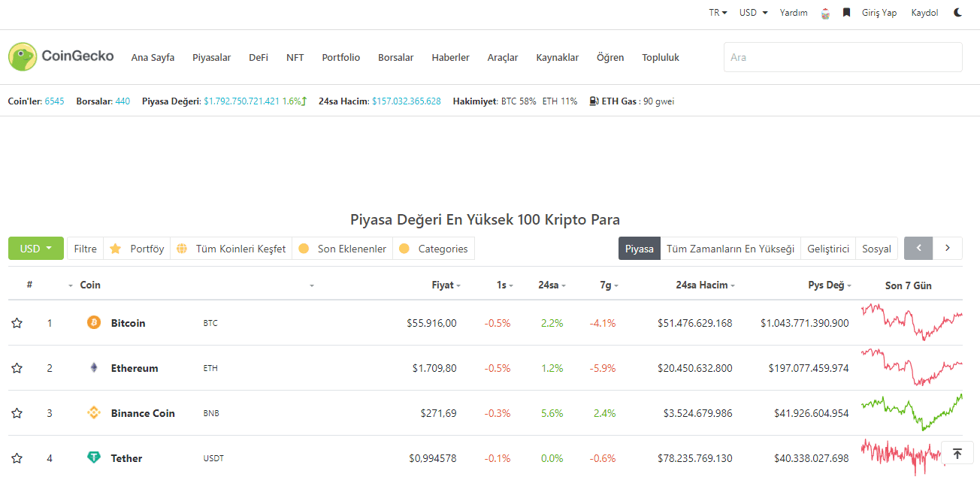Toggle dark mode moon icon
This screenshot has width=980, height=480.
tap(958, 13)
